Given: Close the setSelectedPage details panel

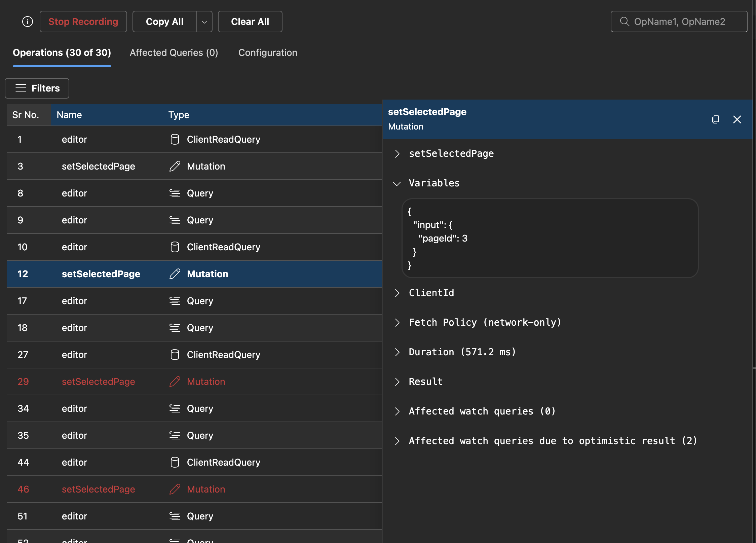Looking at the screenshot, I should (x=737, y=119).
